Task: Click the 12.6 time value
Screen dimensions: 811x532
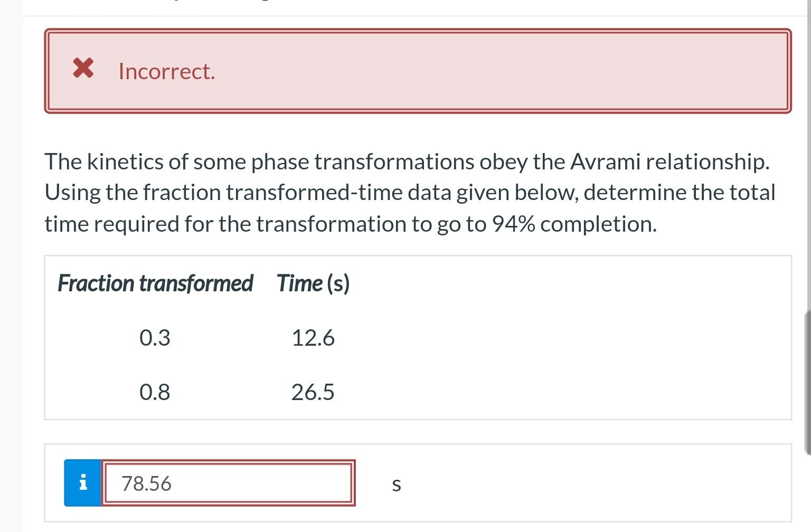Action: [314, 338]
